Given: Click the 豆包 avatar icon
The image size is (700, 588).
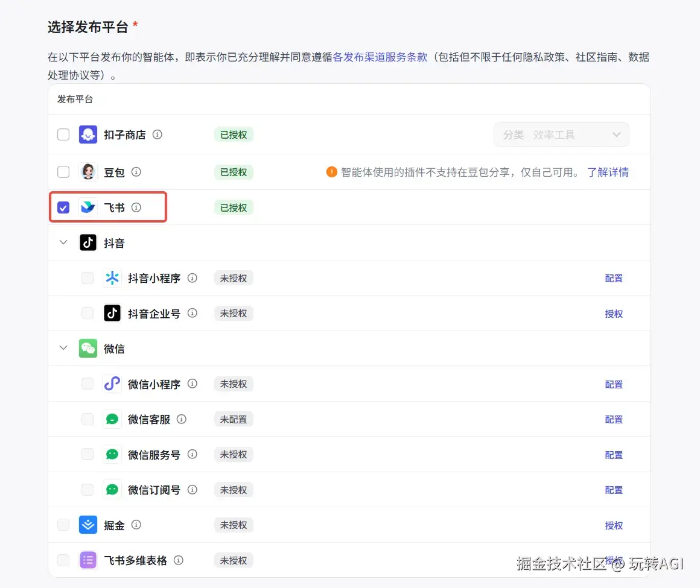Looking at the screenshot, I should 88,172.
